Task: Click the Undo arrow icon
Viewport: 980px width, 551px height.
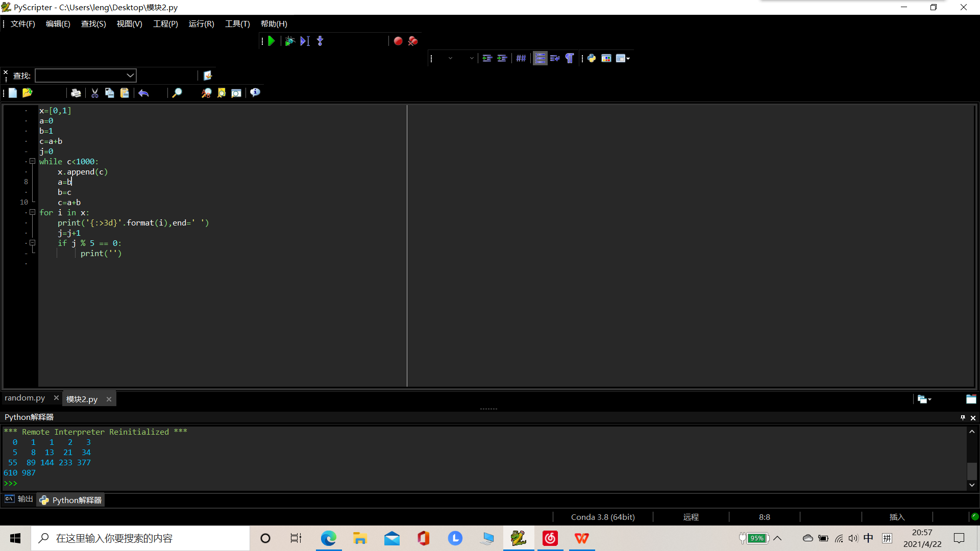Action: (143, 93)
